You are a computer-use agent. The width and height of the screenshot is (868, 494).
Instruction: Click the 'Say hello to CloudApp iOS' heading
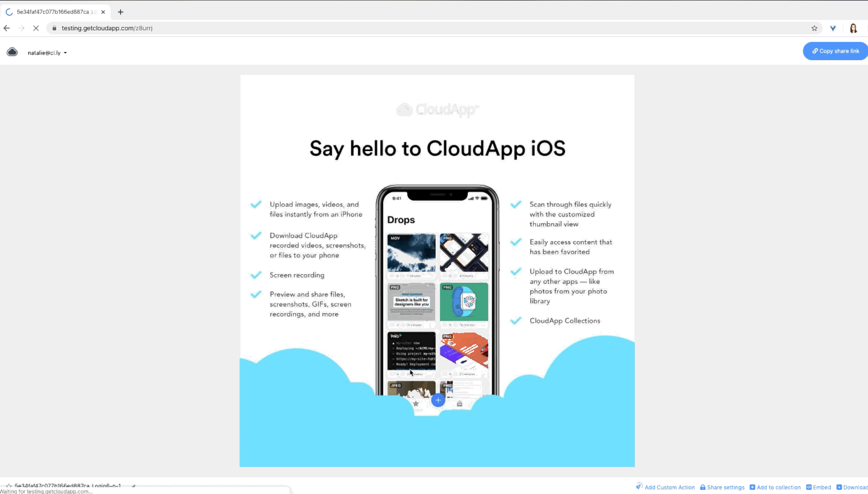point(437,148)
